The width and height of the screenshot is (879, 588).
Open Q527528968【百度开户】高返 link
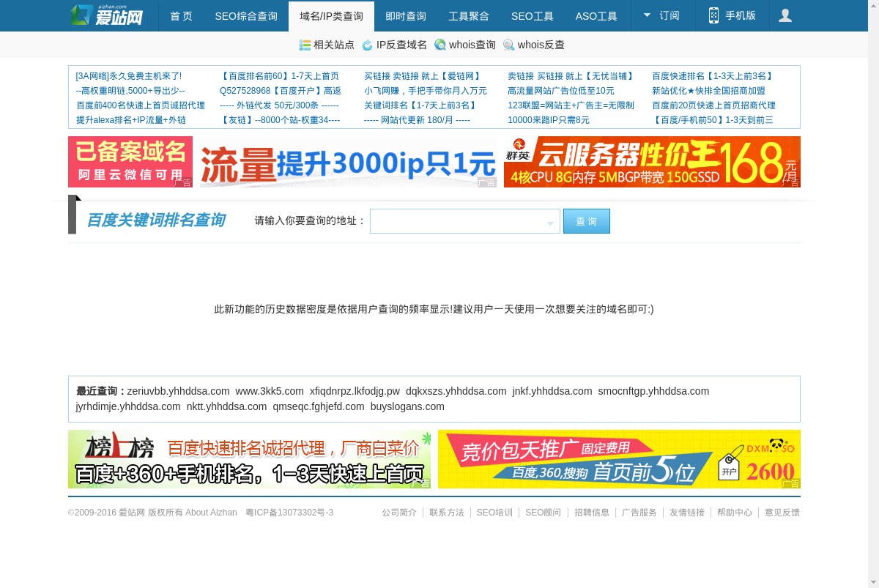[281, 91]
